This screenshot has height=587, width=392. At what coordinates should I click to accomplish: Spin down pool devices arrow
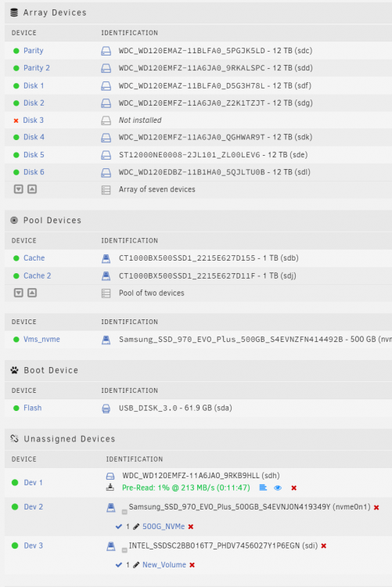(18, 293)
